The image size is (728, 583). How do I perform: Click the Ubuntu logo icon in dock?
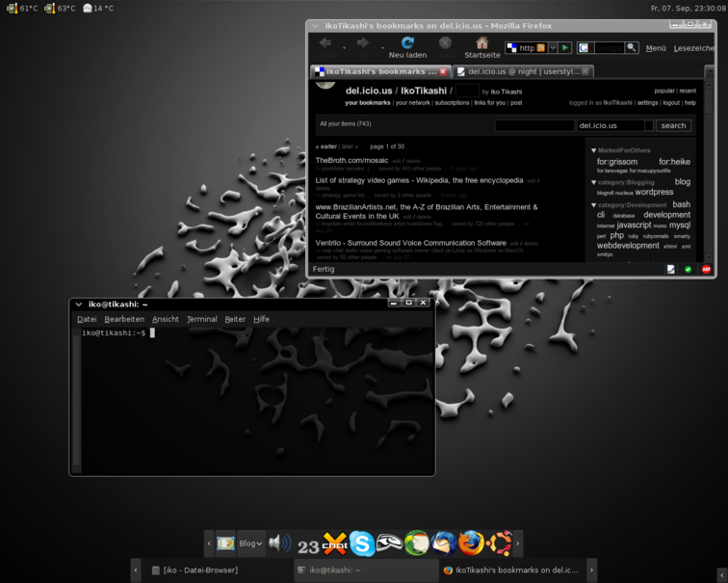click(499, 543)
